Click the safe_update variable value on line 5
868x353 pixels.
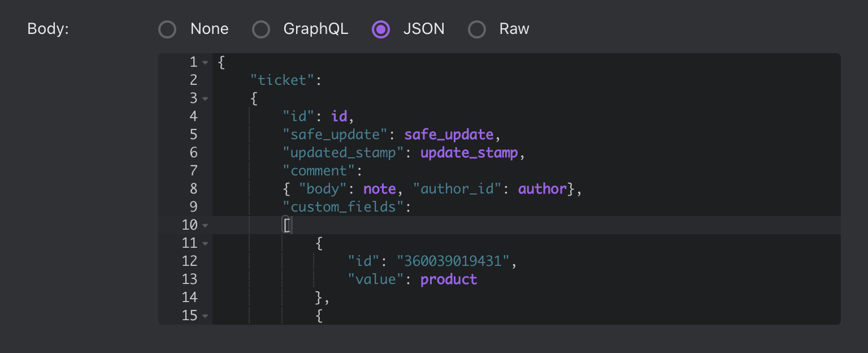449,135
